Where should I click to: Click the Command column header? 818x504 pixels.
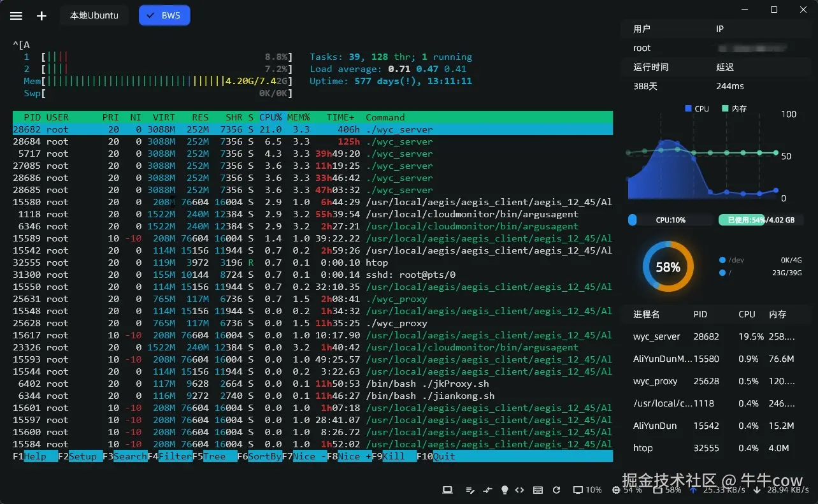pyautogui.click(x=385, y=117)
